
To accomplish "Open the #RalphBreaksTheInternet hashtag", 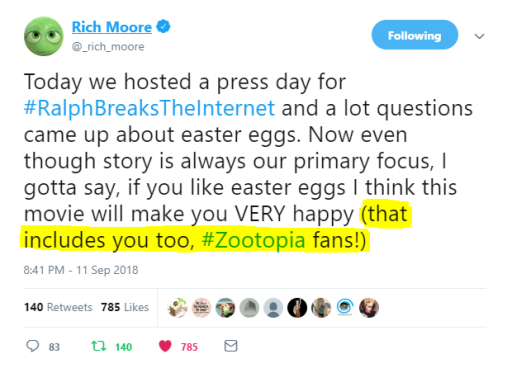I will tap(149, 108).
